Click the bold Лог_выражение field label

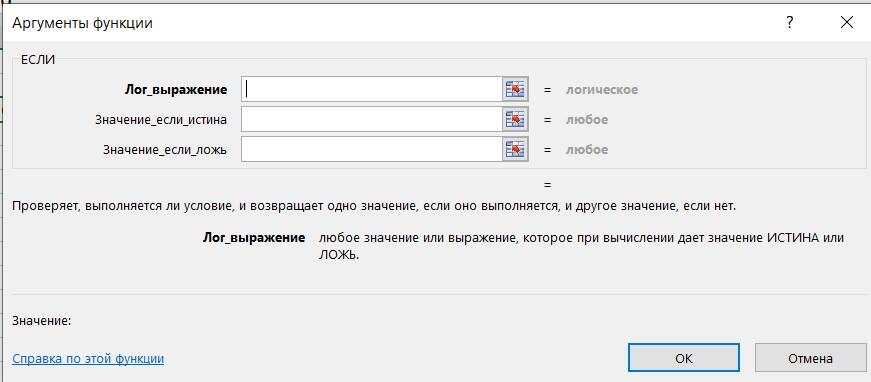(x=176, y=90)
